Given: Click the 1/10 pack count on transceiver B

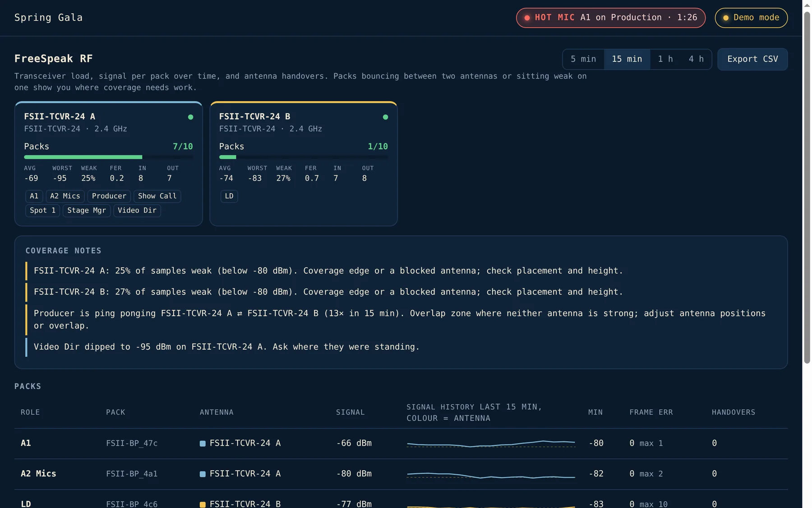Looking at the screenshot, I should tap(378, 146).
